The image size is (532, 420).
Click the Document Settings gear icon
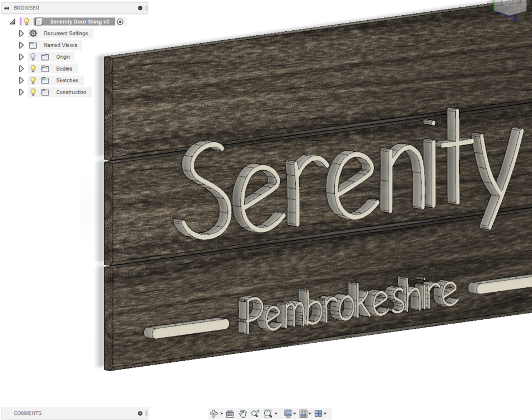coord(34,33)
